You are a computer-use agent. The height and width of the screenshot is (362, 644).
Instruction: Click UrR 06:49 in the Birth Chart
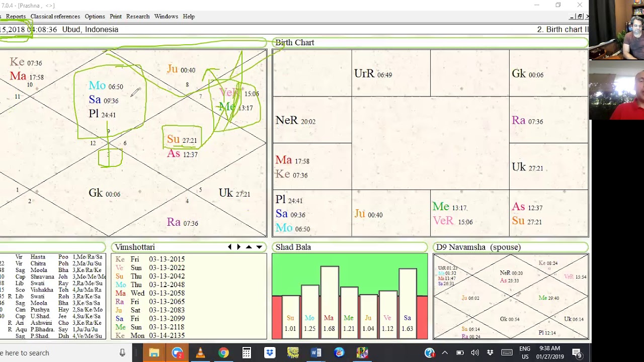click(x=373, y=74)
